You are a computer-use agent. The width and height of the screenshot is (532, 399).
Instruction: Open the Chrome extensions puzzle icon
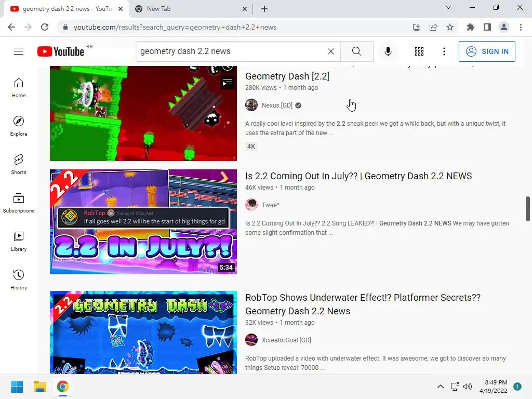tap(470, 27)
